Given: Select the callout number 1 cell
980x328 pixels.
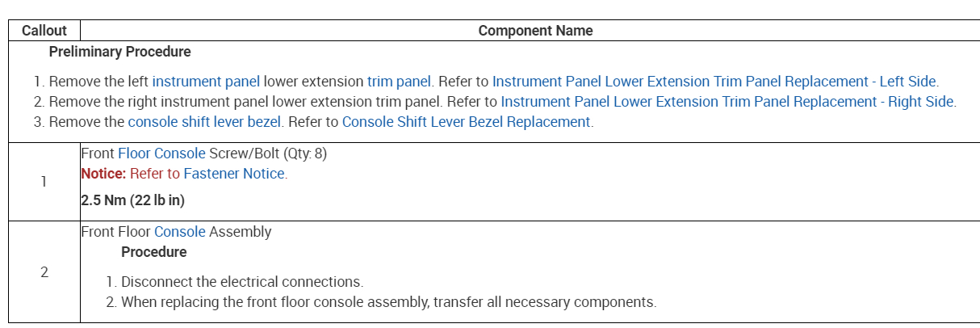Looking at the screenshot, I should [x=44, y=182].
